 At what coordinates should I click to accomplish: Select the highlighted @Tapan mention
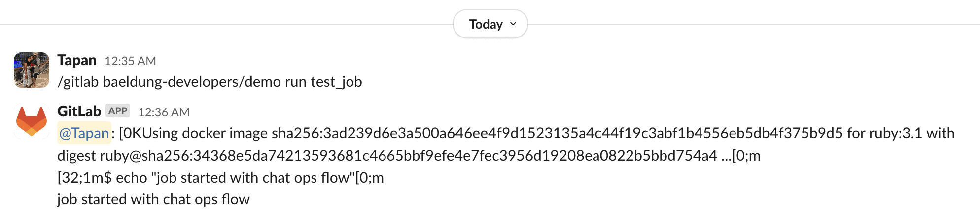click(x=84, y=133)
